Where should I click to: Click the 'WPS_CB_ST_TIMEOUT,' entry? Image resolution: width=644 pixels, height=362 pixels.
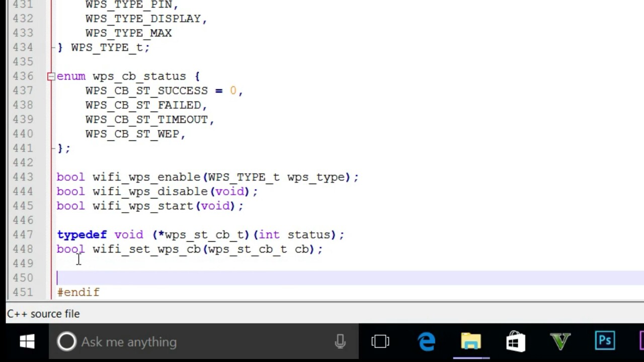point(150,120)
